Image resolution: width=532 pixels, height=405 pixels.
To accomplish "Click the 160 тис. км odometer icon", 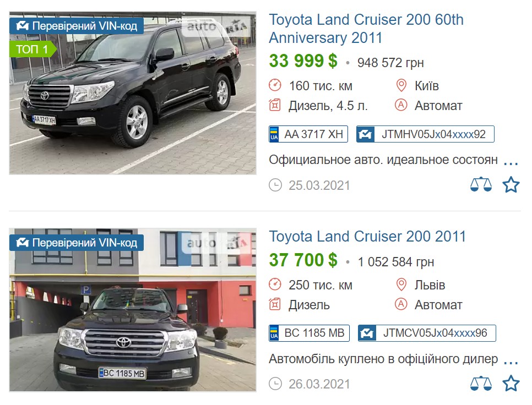I will tap(275, 85).
